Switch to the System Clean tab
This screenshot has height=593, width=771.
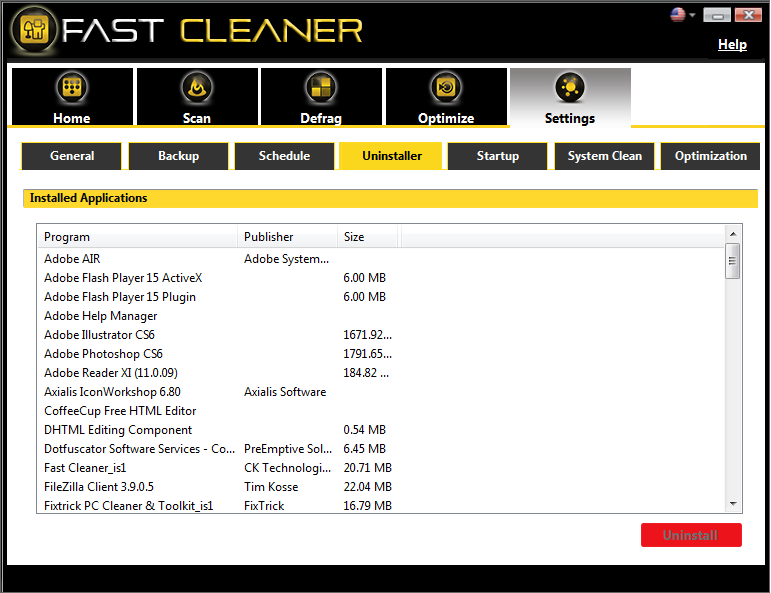click(x=604, y=156)
